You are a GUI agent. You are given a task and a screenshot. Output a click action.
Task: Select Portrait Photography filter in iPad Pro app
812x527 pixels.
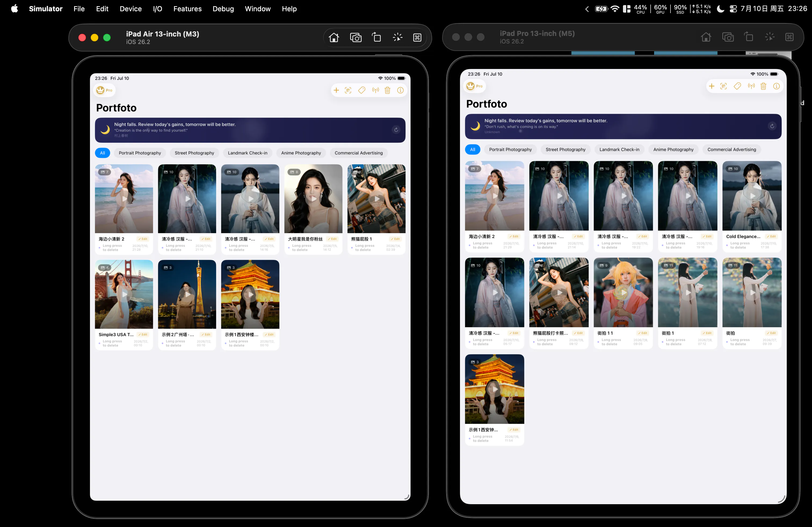click(x=510, y=150)
